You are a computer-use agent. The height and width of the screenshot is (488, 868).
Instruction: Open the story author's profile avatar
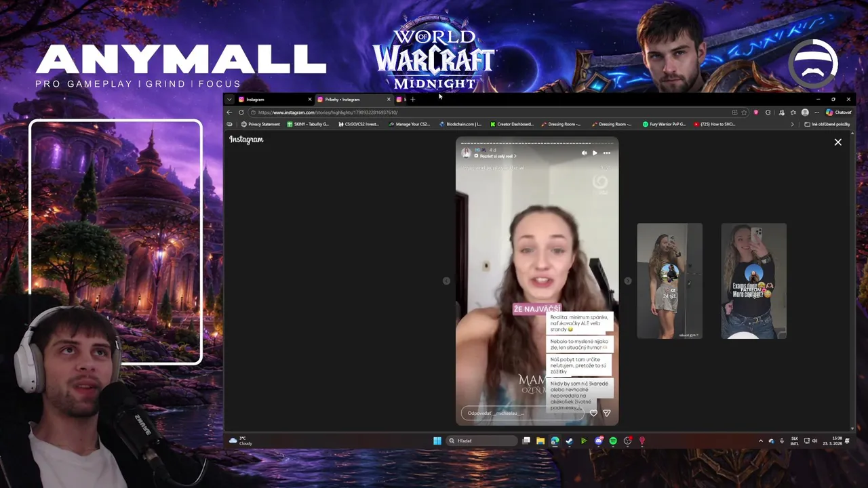click(466, 153)
